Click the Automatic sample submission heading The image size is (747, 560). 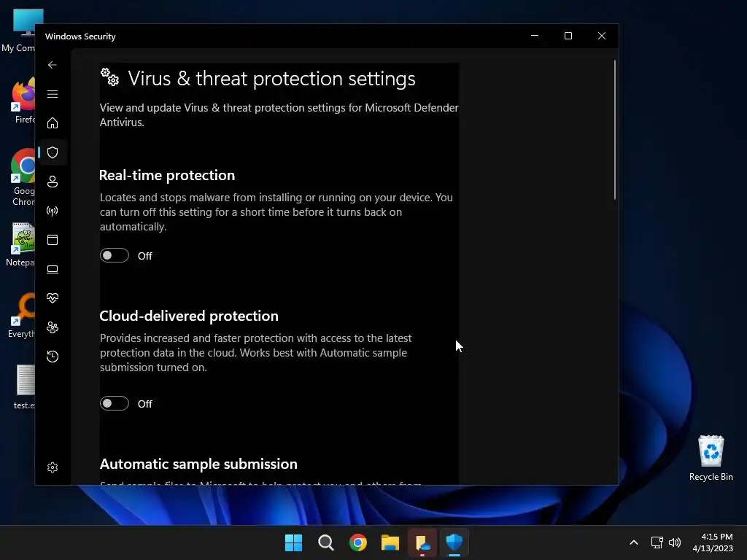coord(198,464)
